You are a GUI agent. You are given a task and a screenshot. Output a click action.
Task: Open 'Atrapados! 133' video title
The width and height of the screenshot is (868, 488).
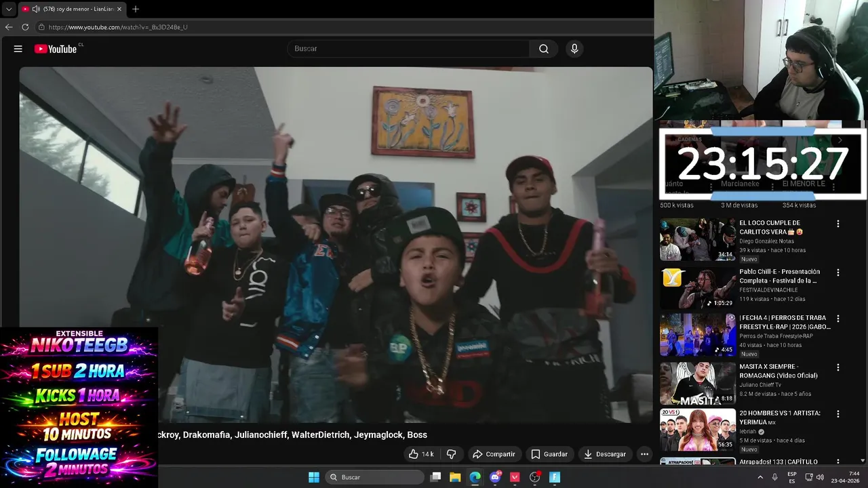point(778,462)
